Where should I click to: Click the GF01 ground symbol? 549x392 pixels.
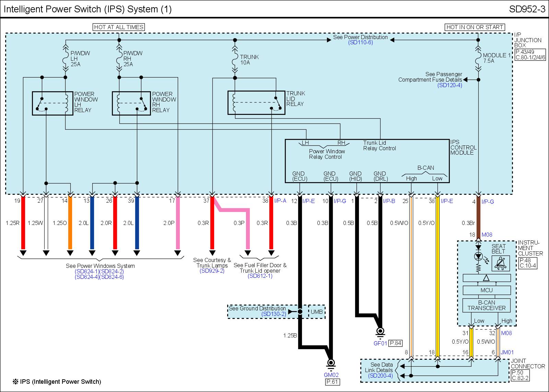click(x=380, y=333)
